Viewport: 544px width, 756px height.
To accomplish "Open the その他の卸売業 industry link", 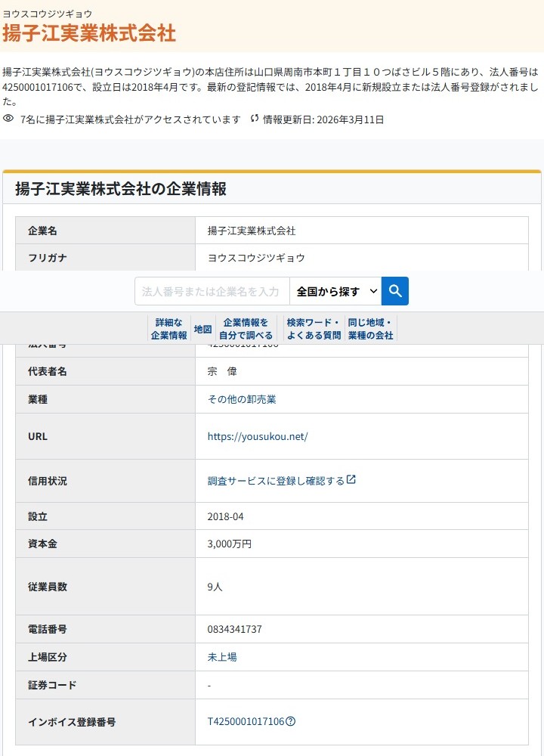I will coord(242,399).
